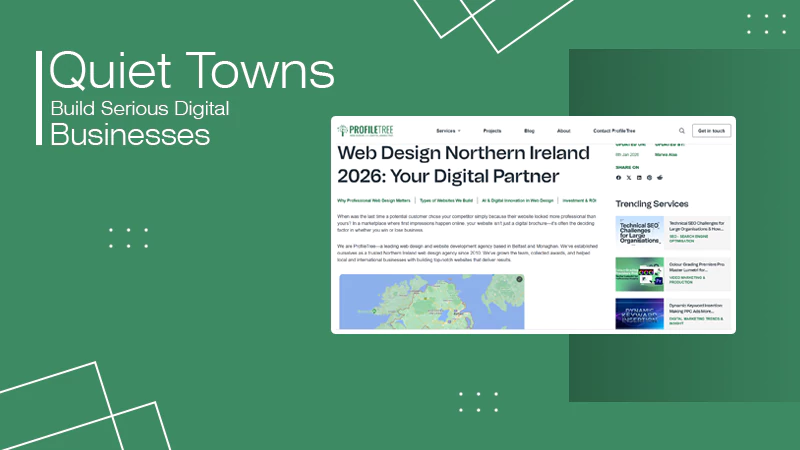The height and width of the screenshot is (450, 800).
Task: Share the article on Facebook
Action: pyautogui.click(x=618, y=178)
